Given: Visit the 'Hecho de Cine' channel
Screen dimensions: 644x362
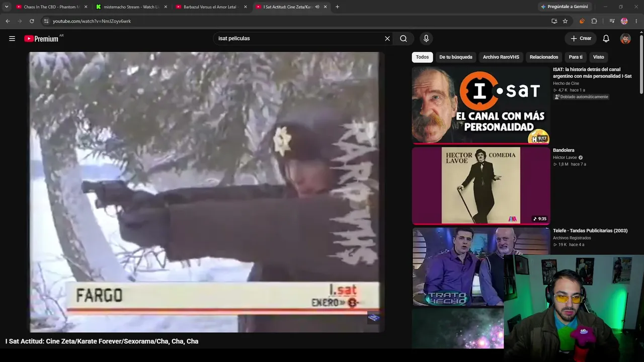Looking at the screenshot, I should point(566,83).
